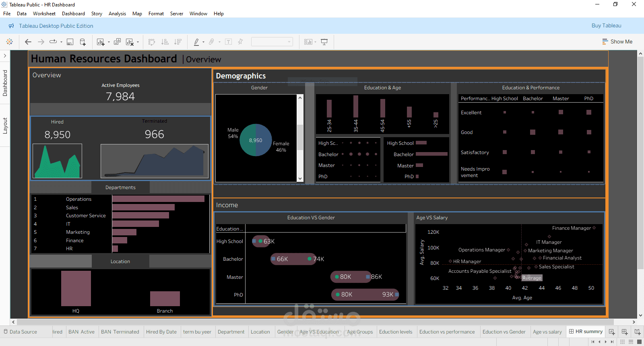Open the Highlight dropdown arrow
This screenshot has height=346, width=644.
click(203, 42)
